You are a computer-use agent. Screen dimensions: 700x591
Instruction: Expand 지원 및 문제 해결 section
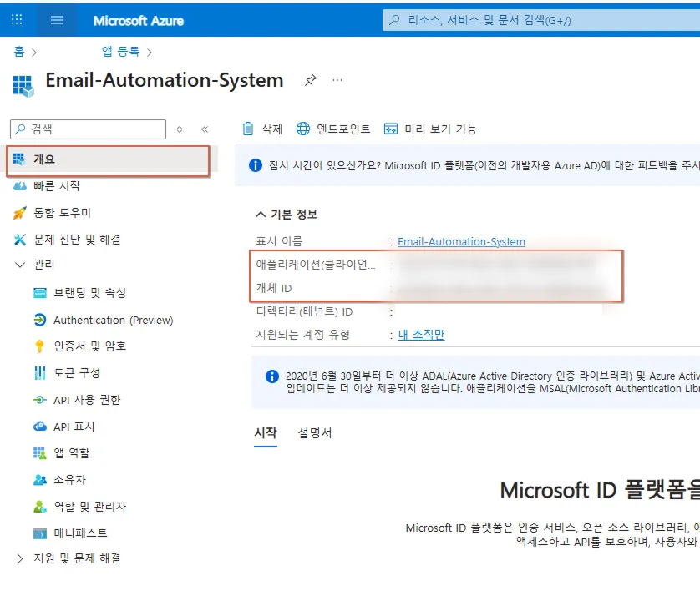click(x=20, y=558)
